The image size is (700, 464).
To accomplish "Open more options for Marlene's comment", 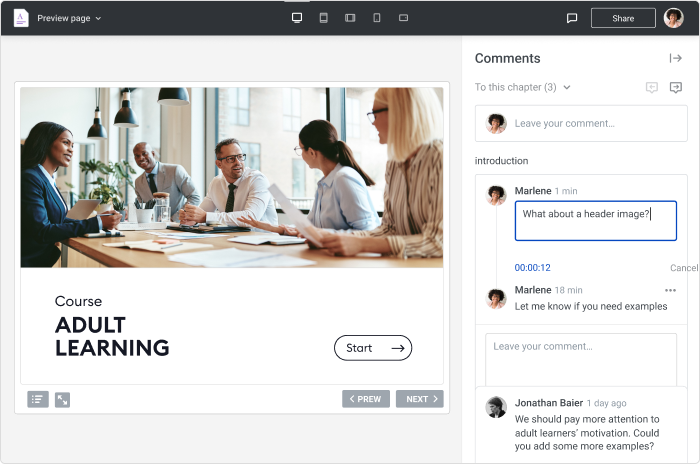I will pos(670,290).
